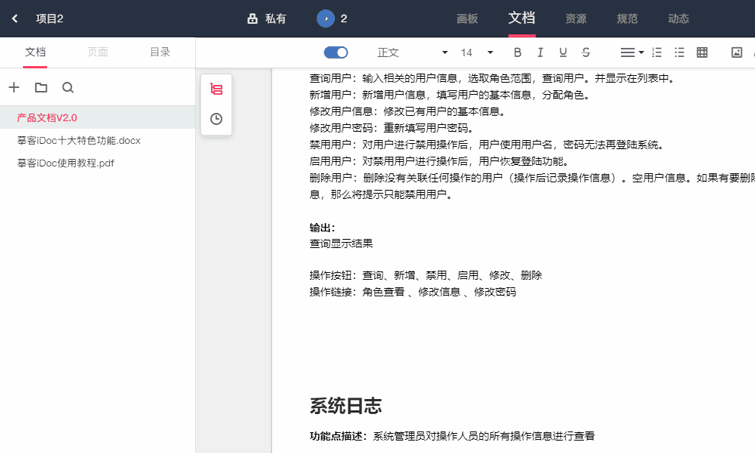The height and width of the screenshot is (453, 755).
Task: Switch to the 画板 tab
Action: [x=467, y=18]
